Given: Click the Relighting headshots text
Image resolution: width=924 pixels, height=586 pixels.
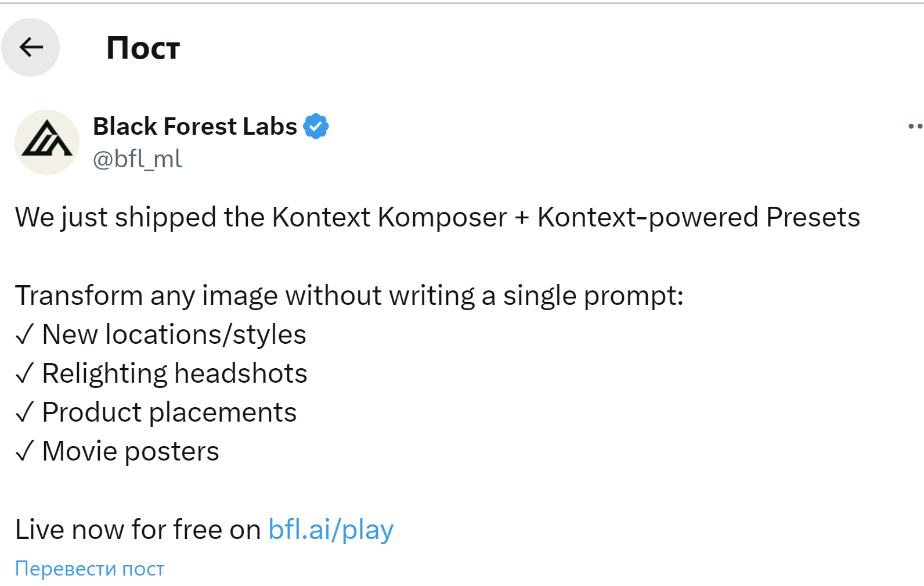Looking at the screenshot, I should click(x=175, y=373).
